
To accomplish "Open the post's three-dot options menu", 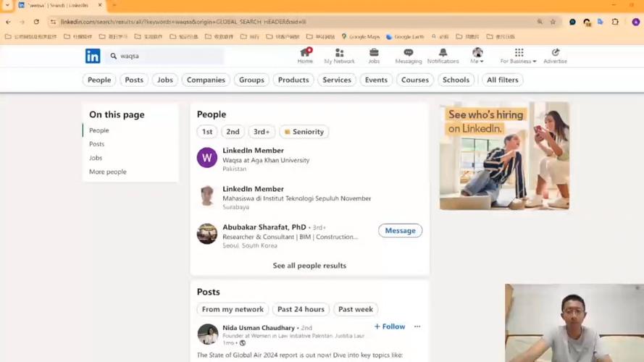I will tap(417, 327).
